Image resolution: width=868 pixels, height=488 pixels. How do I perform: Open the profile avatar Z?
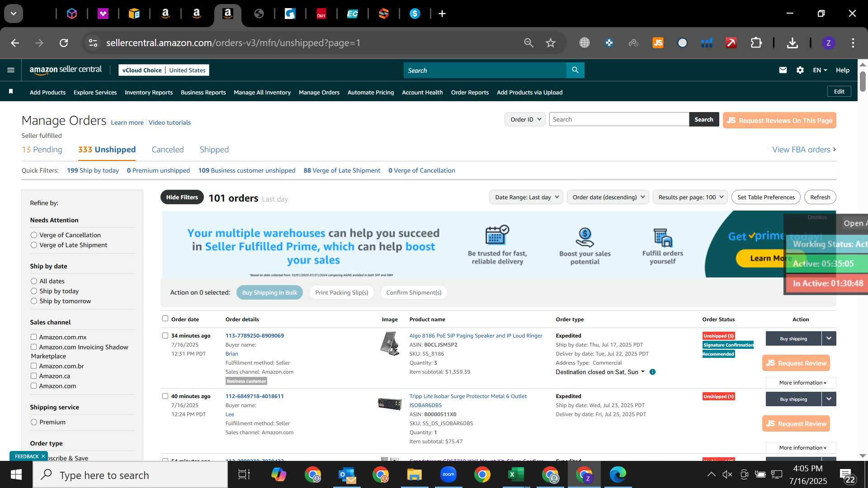pos(828,43)
